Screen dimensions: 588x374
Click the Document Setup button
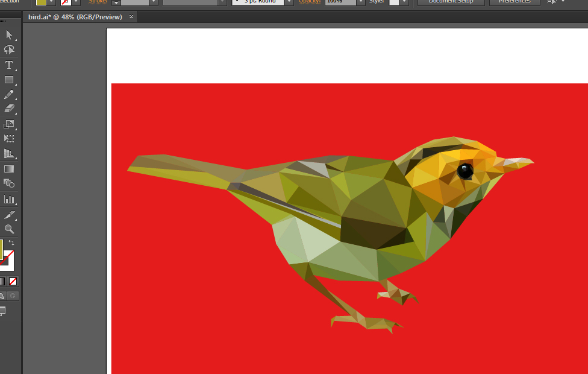[451, 1]
